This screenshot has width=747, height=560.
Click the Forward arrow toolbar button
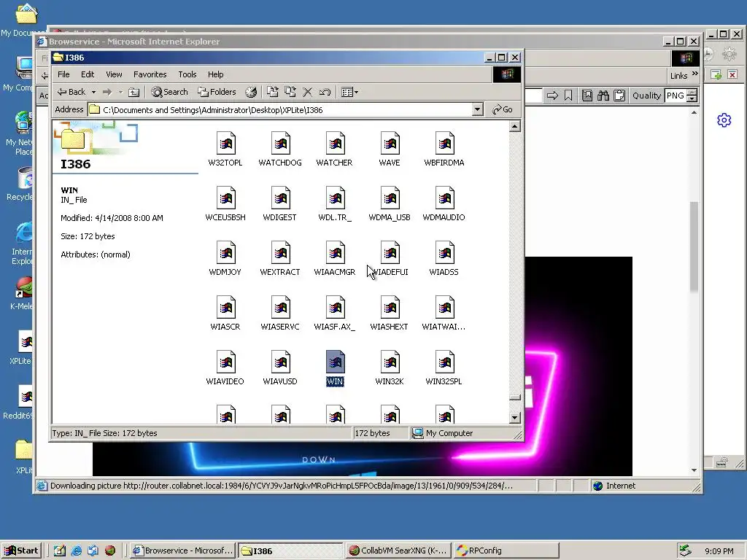click(x=107, y=92)
